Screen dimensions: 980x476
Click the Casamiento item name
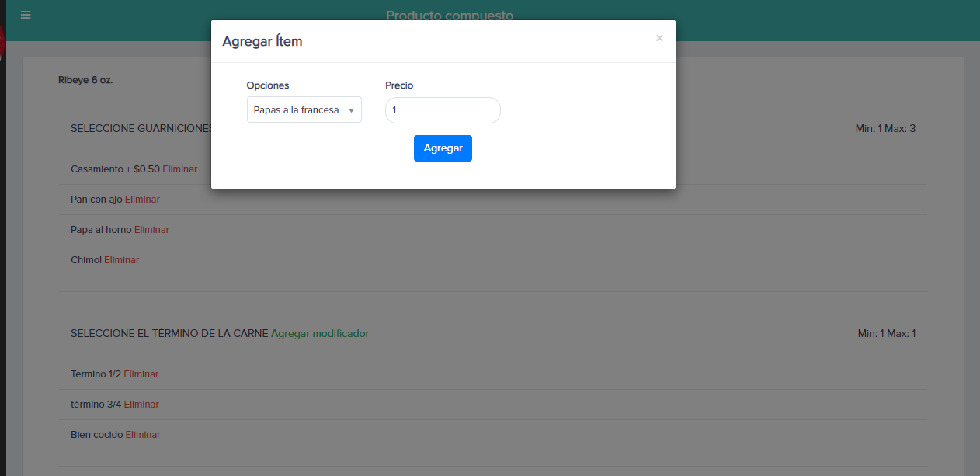pyautogui.click(x=97, y=169)
